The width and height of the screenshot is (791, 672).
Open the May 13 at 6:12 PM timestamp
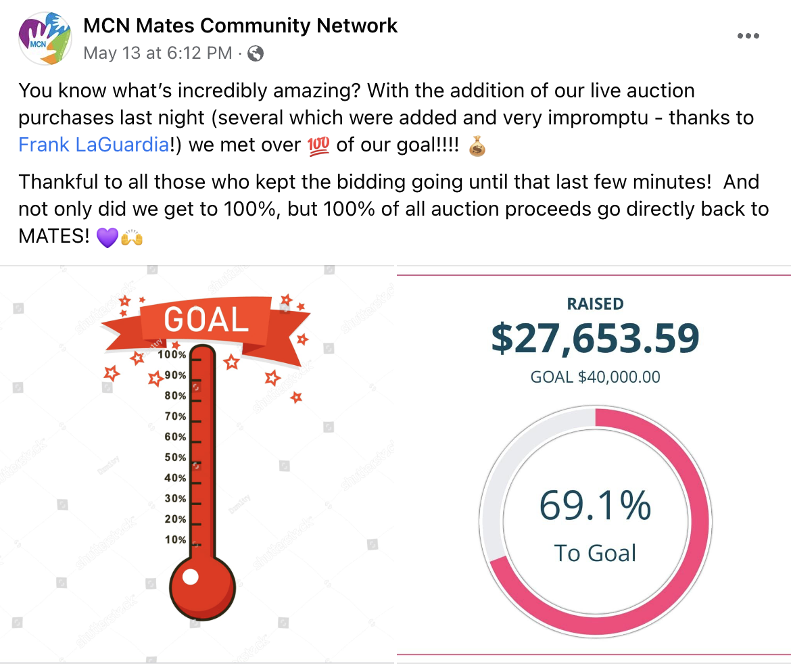pyautogui.click(x=158, y=53)
